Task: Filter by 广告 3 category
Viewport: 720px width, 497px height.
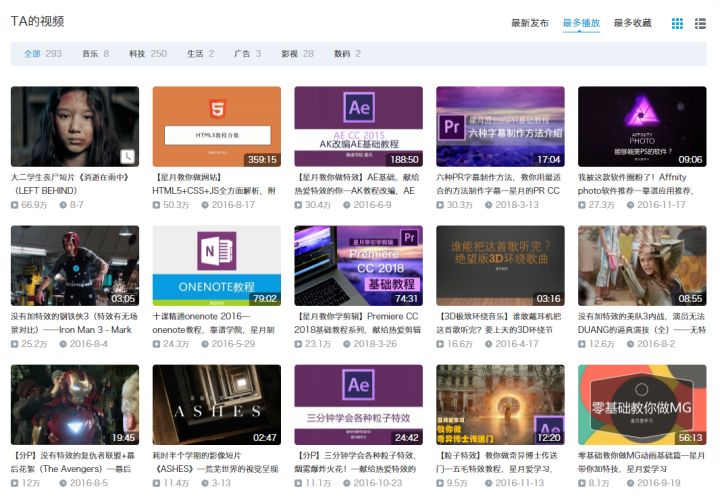Action: click(248, 54)
